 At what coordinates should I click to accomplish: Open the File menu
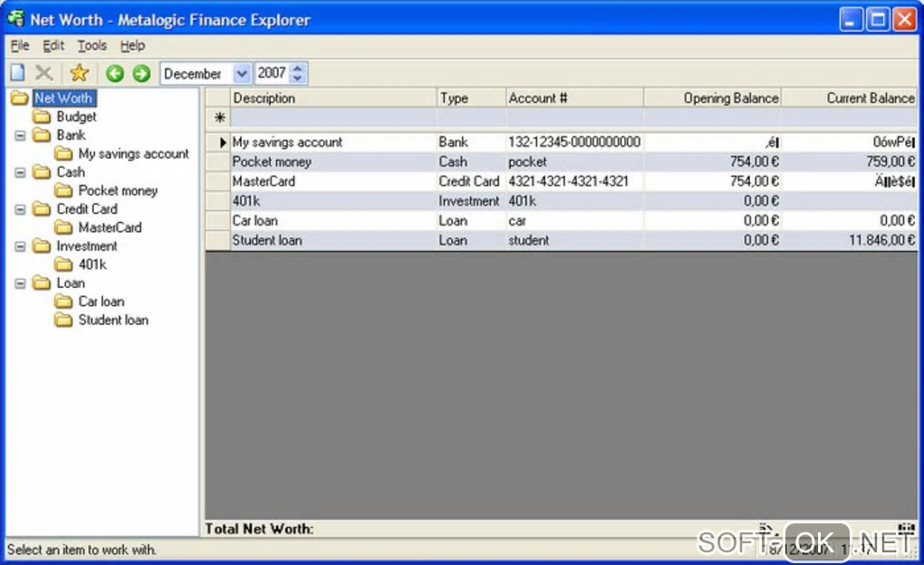(x=19, y=45)
